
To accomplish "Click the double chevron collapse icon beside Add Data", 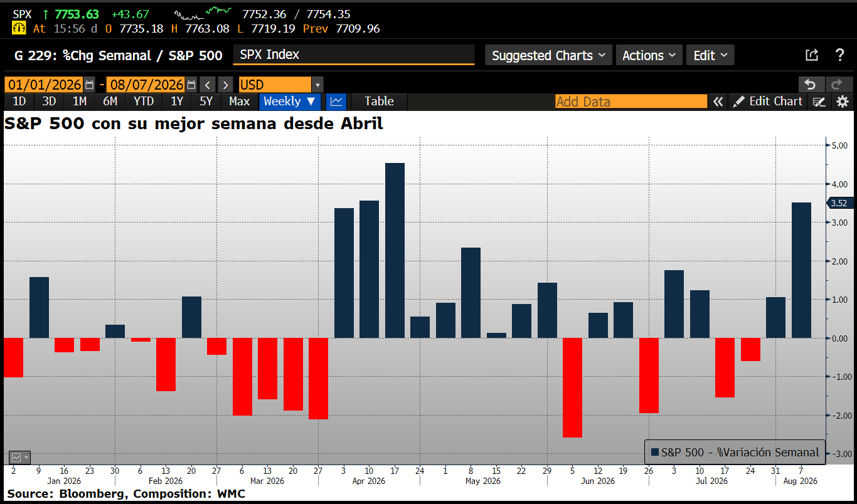I will point(718,102).
